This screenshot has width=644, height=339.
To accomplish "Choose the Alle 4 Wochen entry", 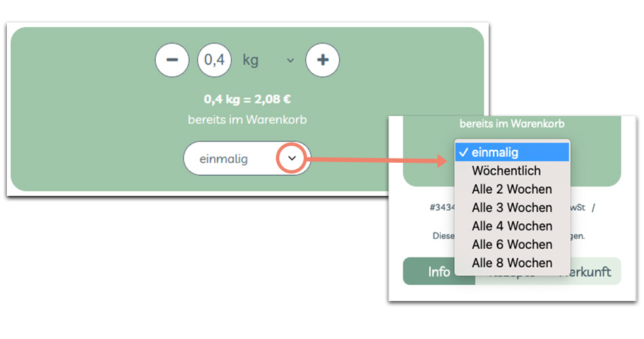I will [x=512, y=226].
